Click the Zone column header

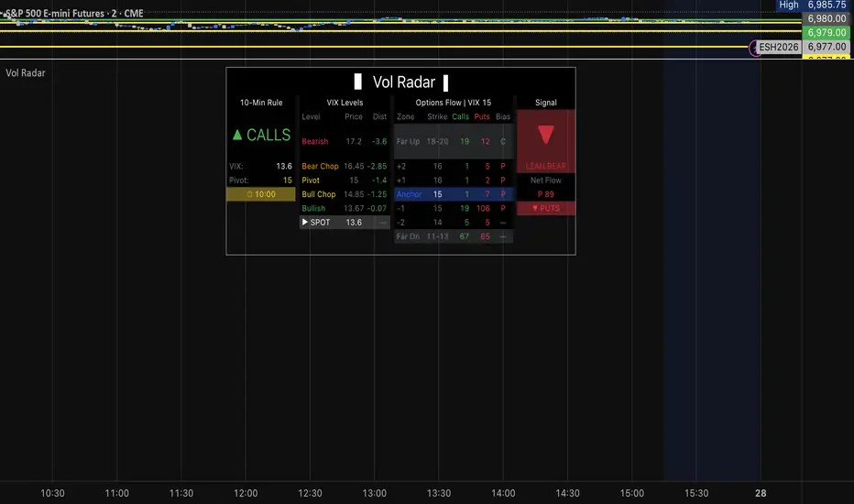pyautogui.click(x=405, y=116)
